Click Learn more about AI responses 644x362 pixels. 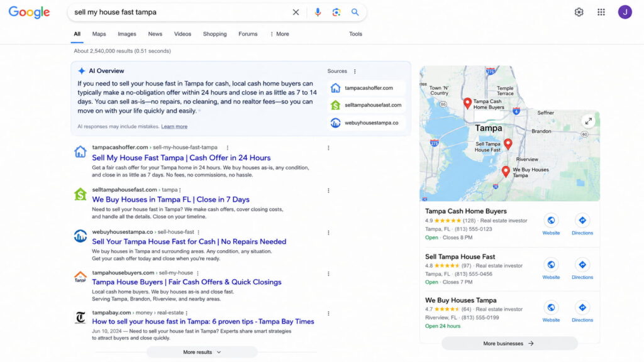tap(174, 126)
